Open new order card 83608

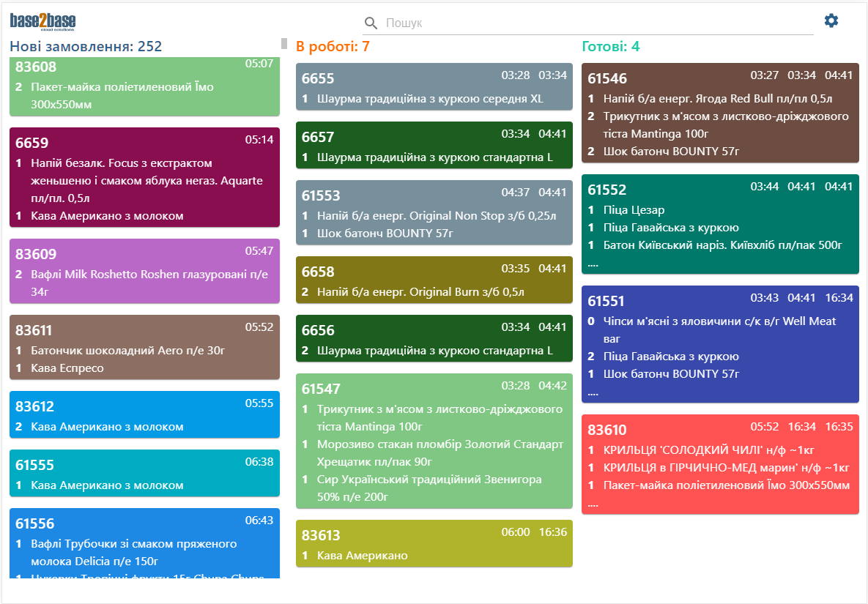tap(144, 86)
